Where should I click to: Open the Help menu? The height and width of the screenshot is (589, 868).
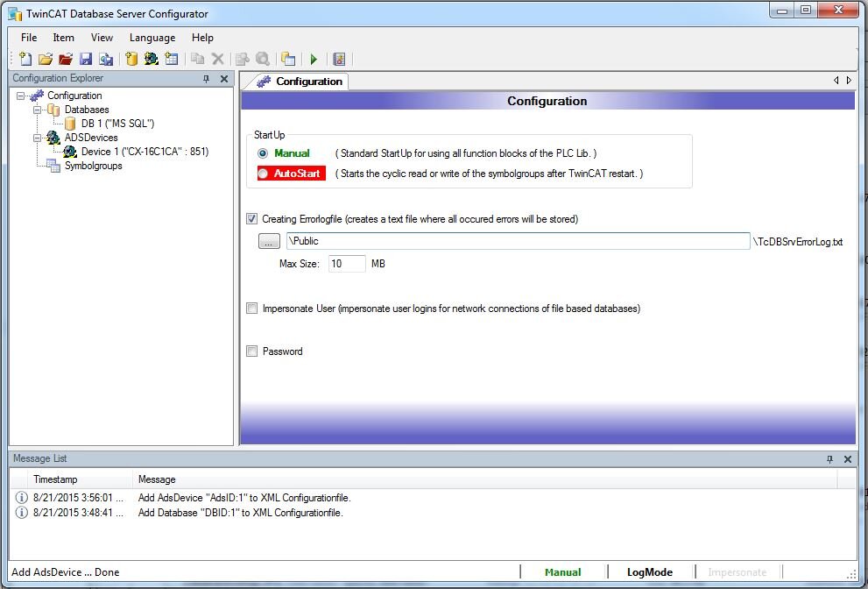pos(202,38)
